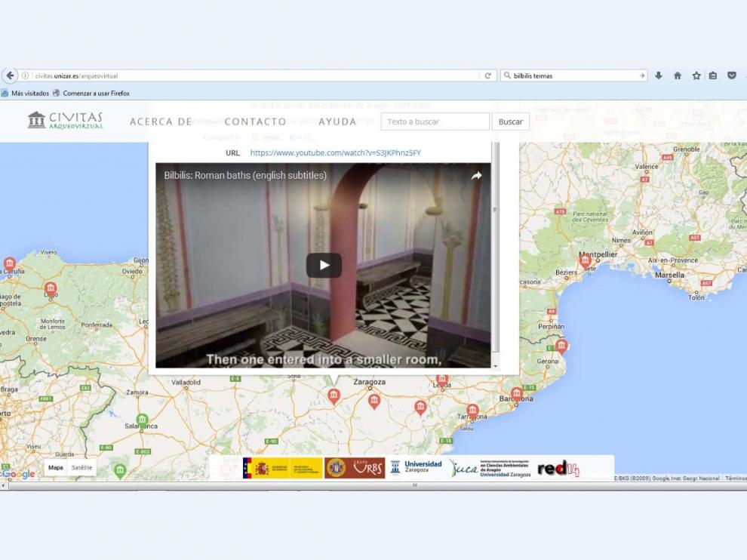Click the video share arrow icon
The width and height of the screenshot is (747, 560).
(476, 176)
